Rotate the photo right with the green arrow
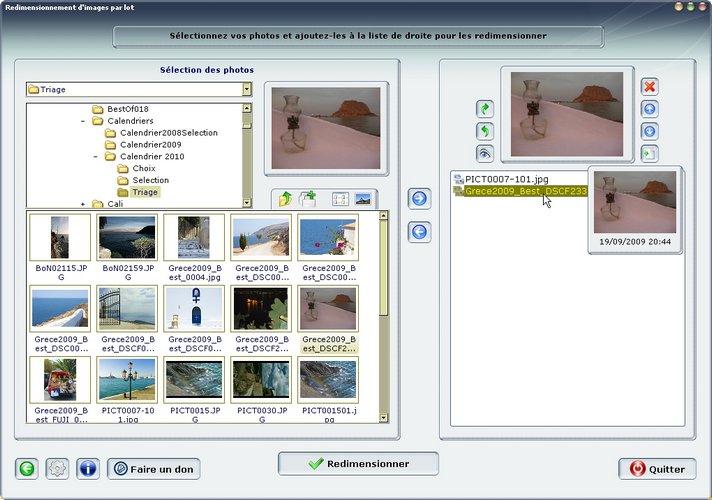 [x=485, y=109]
